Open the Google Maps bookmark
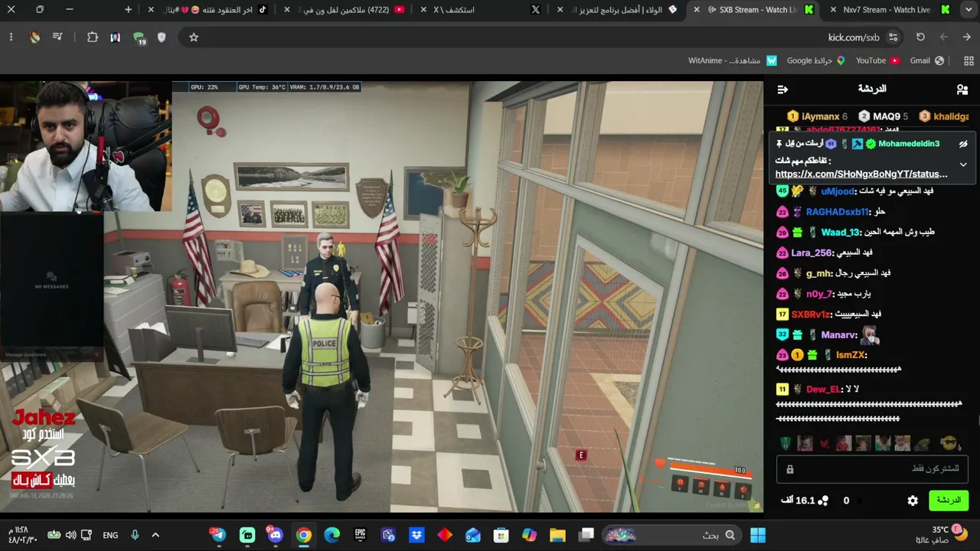 tap(815, 60)
